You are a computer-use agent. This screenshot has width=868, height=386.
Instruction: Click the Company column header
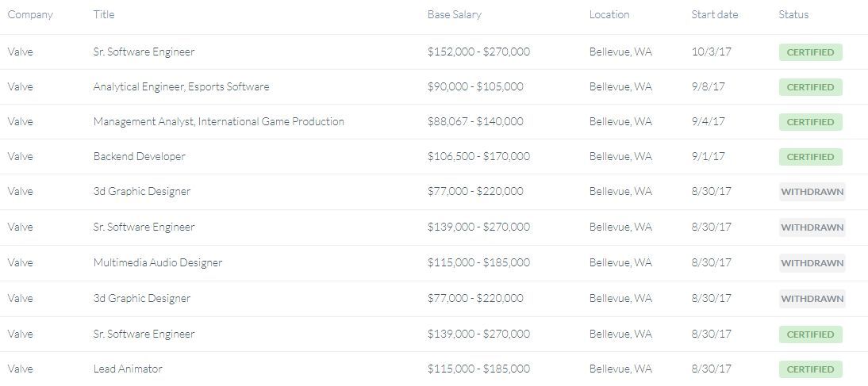[x=30, y=14]
